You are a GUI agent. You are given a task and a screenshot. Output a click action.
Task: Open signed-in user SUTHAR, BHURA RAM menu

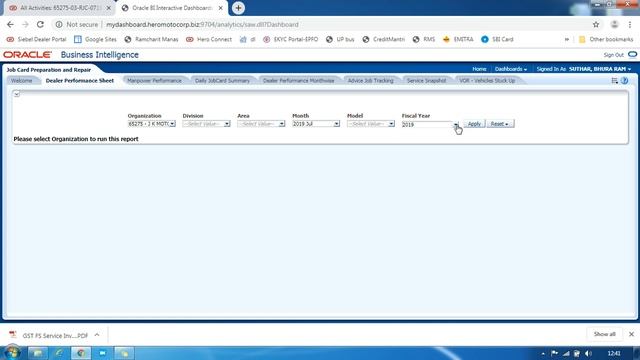tap(600, 69)
